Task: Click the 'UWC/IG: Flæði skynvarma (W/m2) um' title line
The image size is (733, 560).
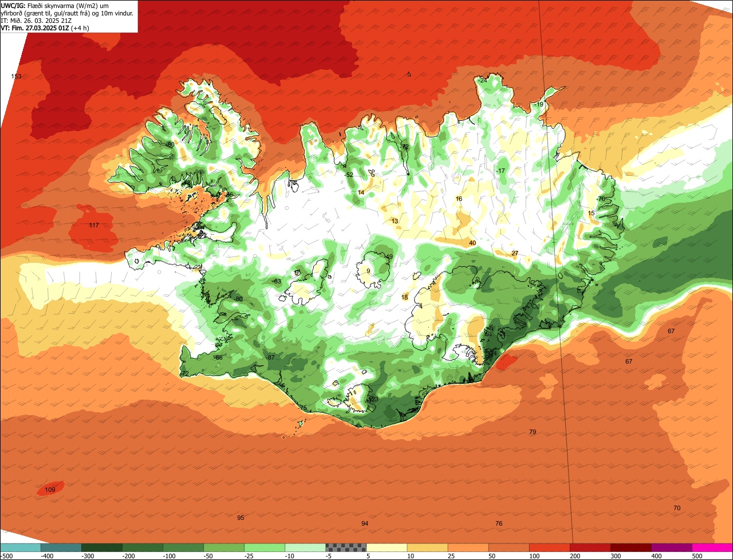Action: tap(55, 5)
